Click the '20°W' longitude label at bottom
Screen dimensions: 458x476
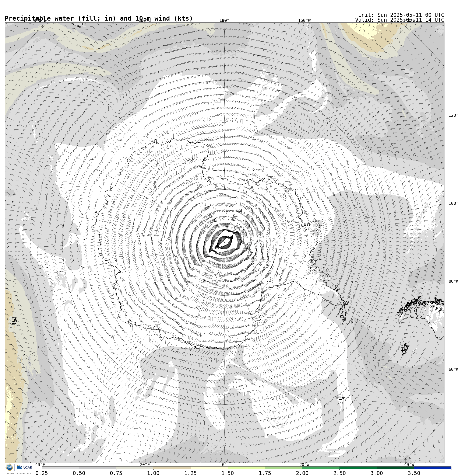[304, 465]
